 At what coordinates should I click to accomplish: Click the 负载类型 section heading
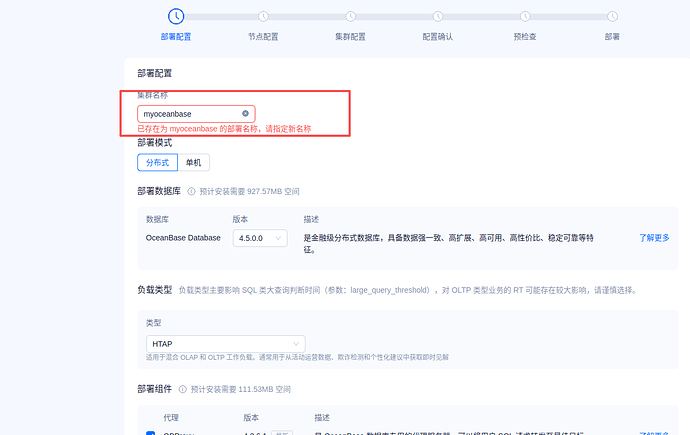pos(154,290)
